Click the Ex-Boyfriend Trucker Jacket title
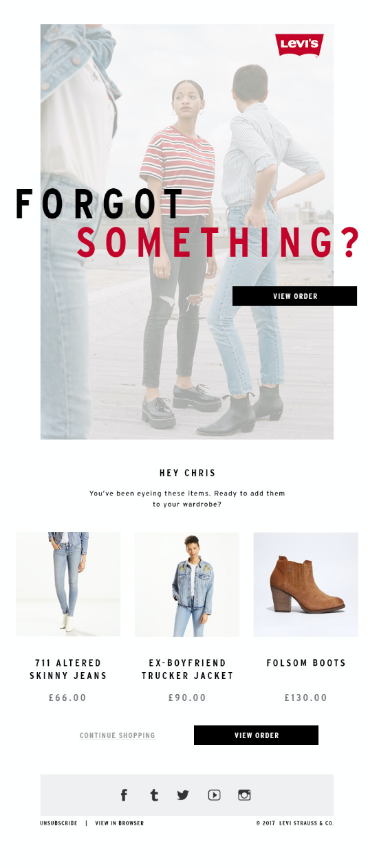This screenshot has height=868, width=368. pyautogui.click(x=188, y=669)
